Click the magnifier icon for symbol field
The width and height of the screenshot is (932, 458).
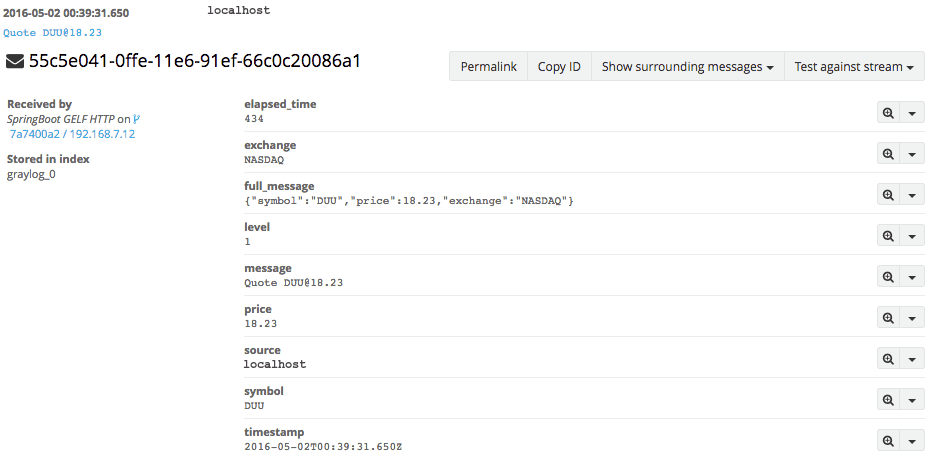click(x=888, y=400)
